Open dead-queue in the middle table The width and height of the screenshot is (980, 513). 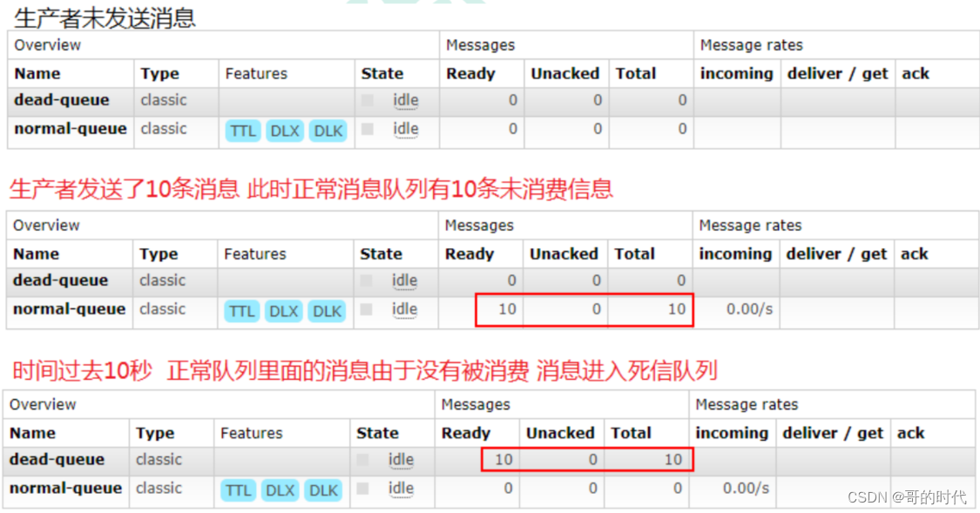click(61, 280)
